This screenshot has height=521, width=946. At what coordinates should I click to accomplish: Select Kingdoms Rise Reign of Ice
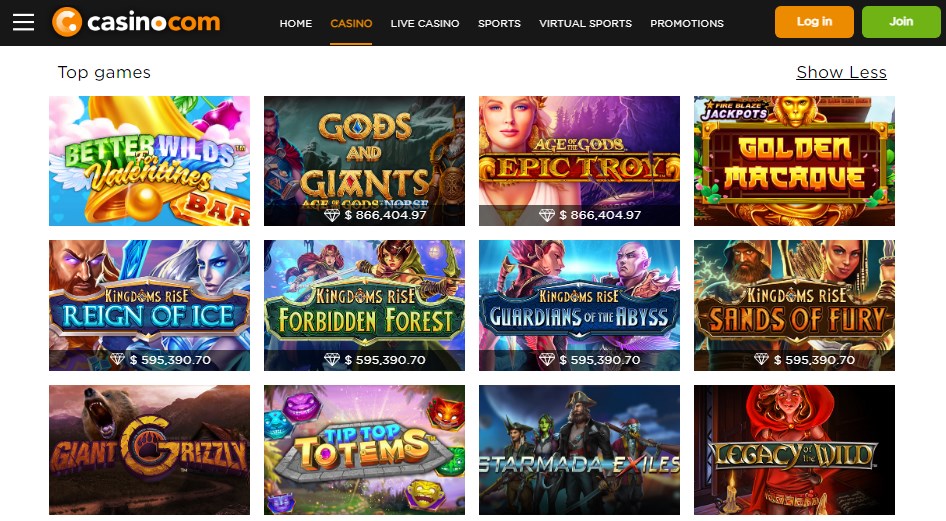(150, 306)
